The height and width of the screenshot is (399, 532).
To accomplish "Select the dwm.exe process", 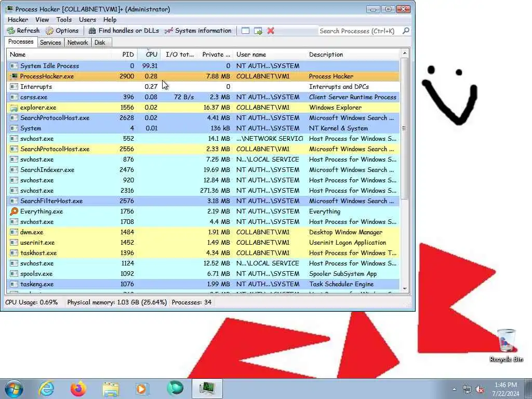I will (x=203, y=232).
